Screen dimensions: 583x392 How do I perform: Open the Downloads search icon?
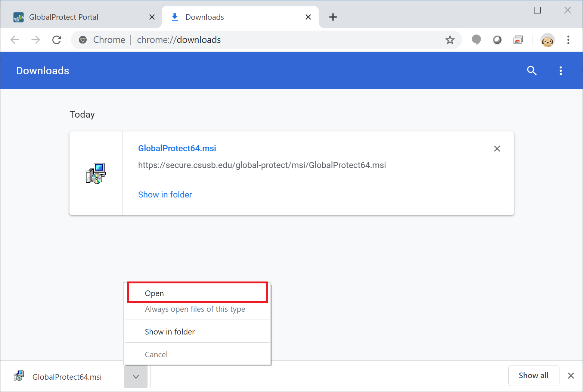coord(532,71)
